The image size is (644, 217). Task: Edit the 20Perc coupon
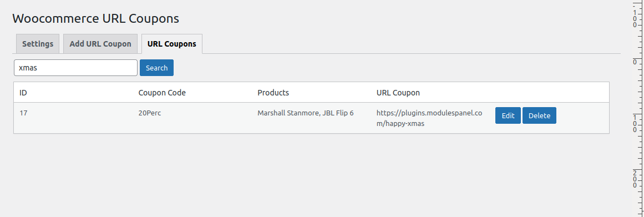pos(508,115)
